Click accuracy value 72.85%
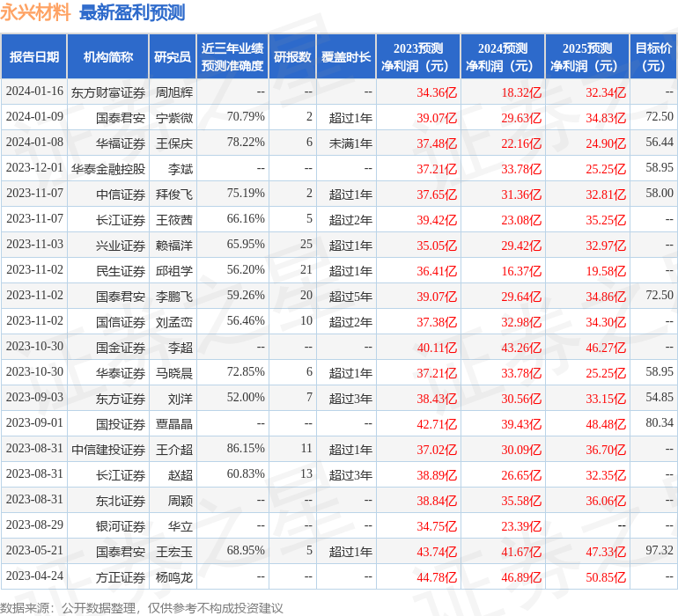The width and height of the screenshot is (678, 616). point(246,371)
